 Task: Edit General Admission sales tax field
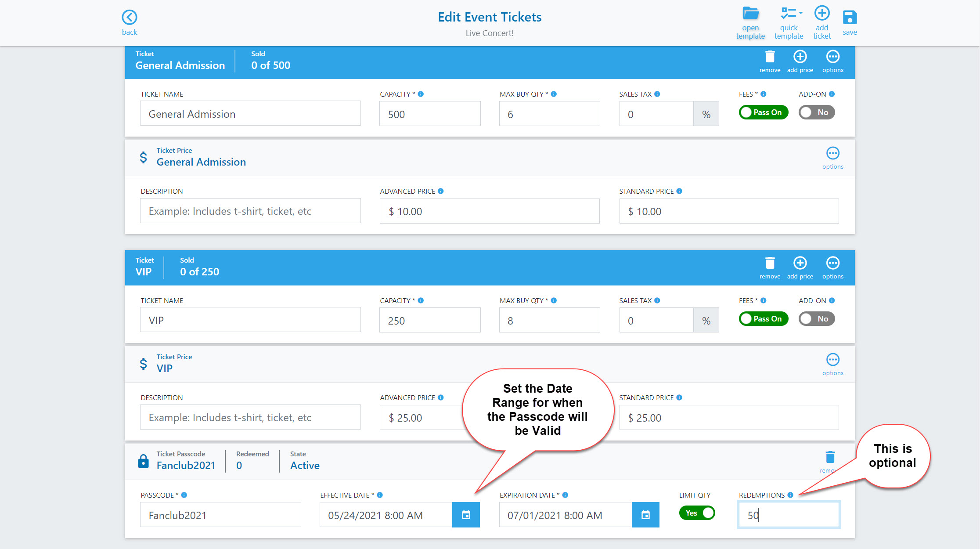coord(656,114)
